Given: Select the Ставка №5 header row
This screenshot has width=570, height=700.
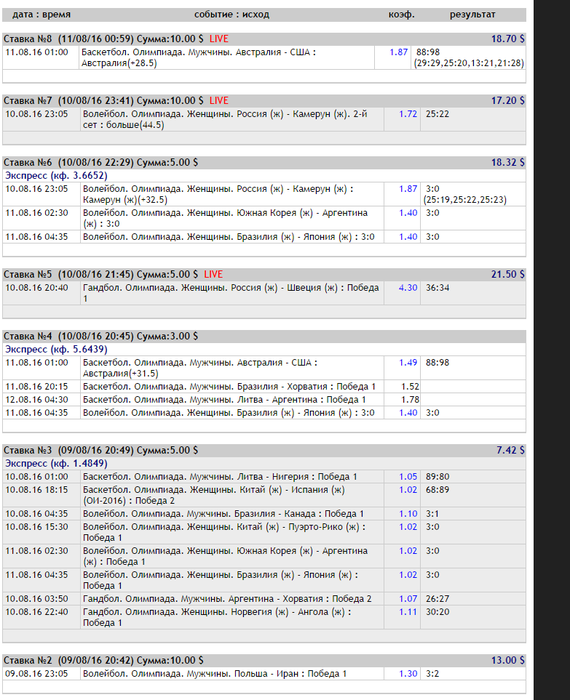Looking at the screenshot, I should (x=264, y=274).
